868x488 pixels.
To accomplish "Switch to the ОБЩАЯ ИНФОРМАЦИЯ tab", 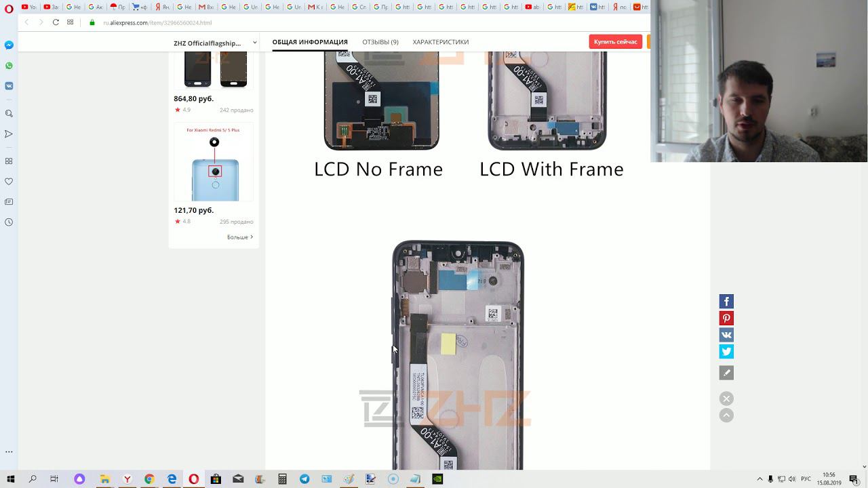I will pyautogui.click(x=310, y=42).
